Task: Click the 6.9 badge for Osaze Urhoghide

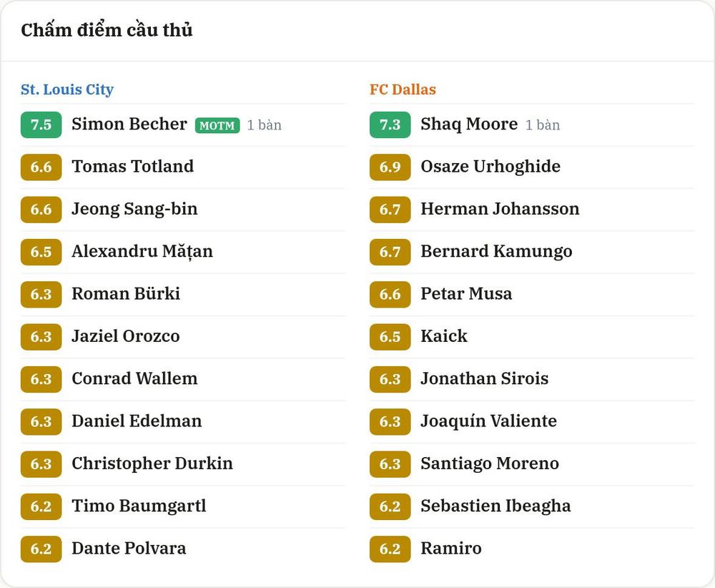Action: pyautogui.click(x=390, y=167)
